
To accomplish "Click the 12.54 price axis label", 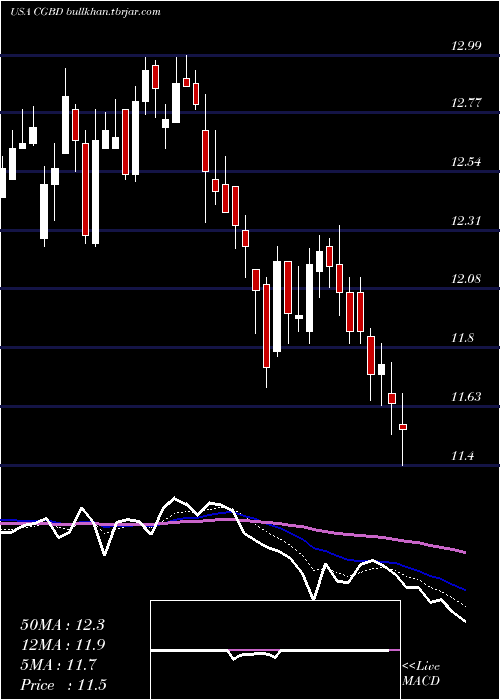I will click(466, 162).
